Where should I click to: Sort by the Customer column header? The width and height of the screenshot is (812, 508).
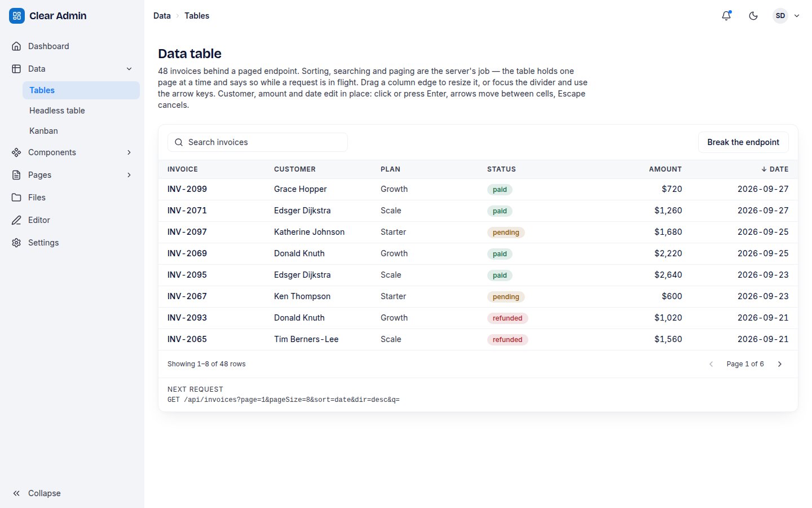click(x=295, y=169)
